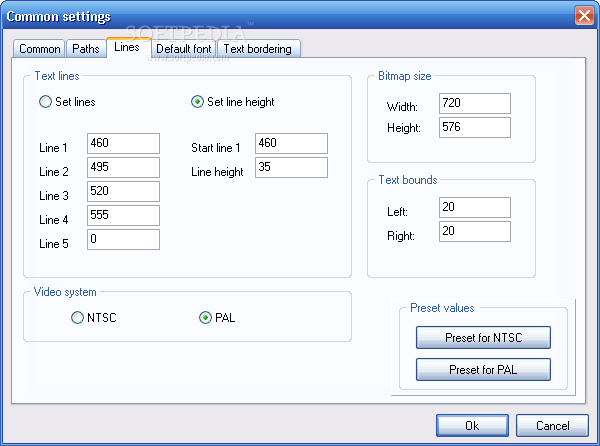Screen dimensions: 600x446
Task: Focus the Left text bound field
Action: (x=474, y=207)
